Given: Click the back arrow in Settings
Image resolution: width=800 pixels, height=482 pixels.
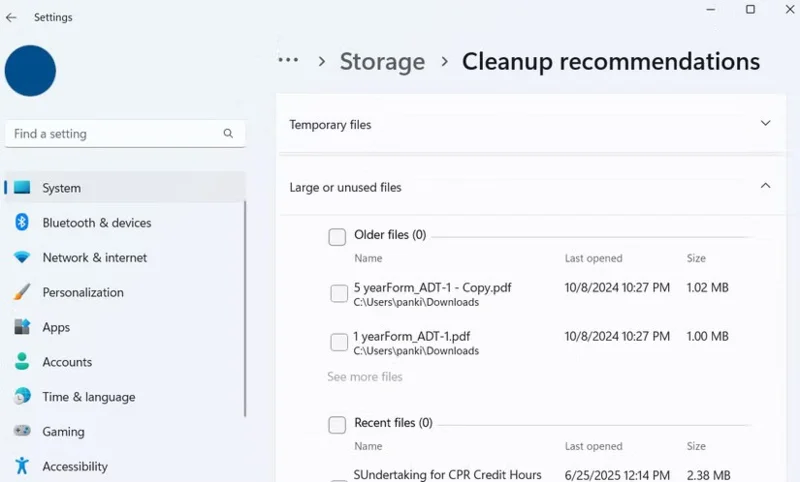Looking at the screenshot, I should pos(12,17).
